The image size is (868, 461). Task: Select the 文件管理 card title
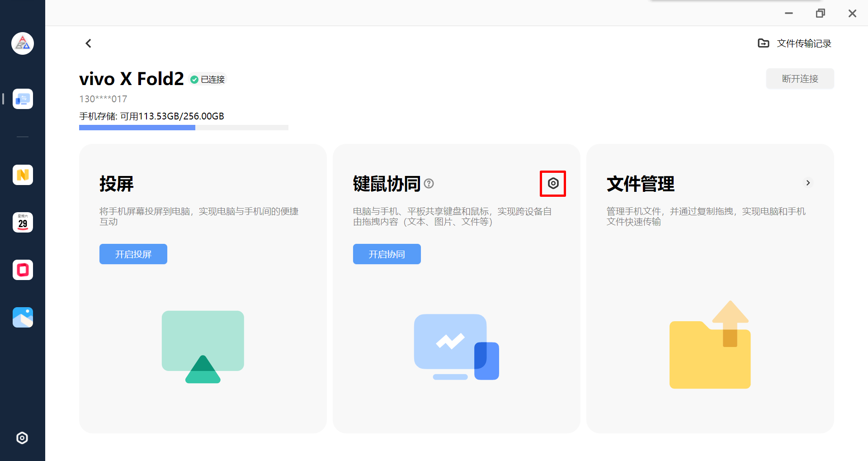click(x=641, y=184)
